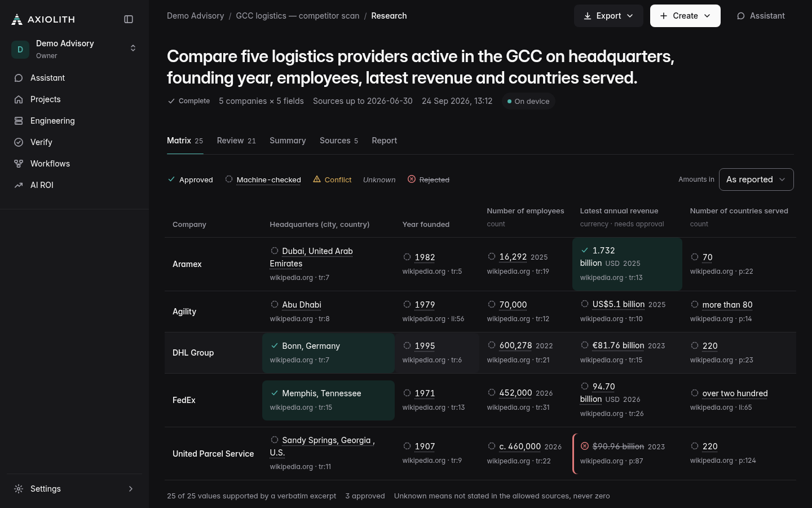812x508 pixels.
Task: Click the approved checkmark on Aramex revenue
Action: pyautogui.click(x=585, y=250)
